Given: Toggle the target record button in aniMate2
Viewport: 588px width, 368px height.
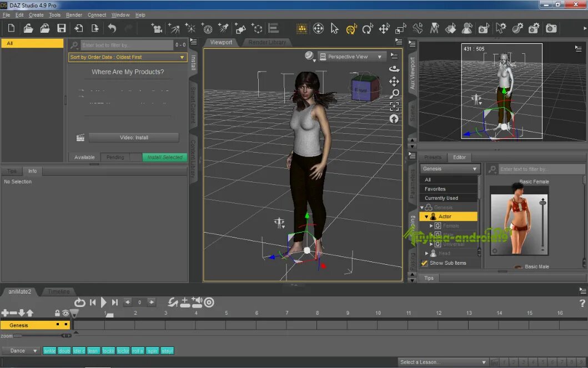Looking at the screenshot, I should click(209, 303).
